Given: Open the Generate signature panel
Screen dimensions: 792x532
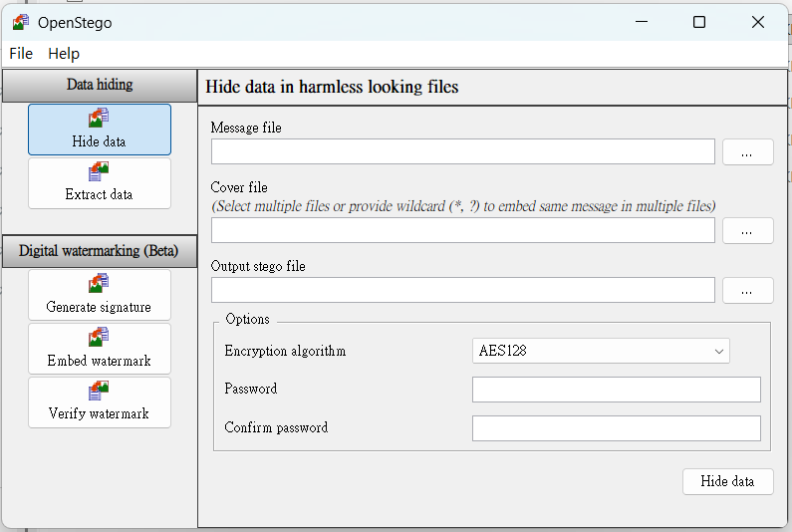Looking at the screenshot, I should point(100,295).
